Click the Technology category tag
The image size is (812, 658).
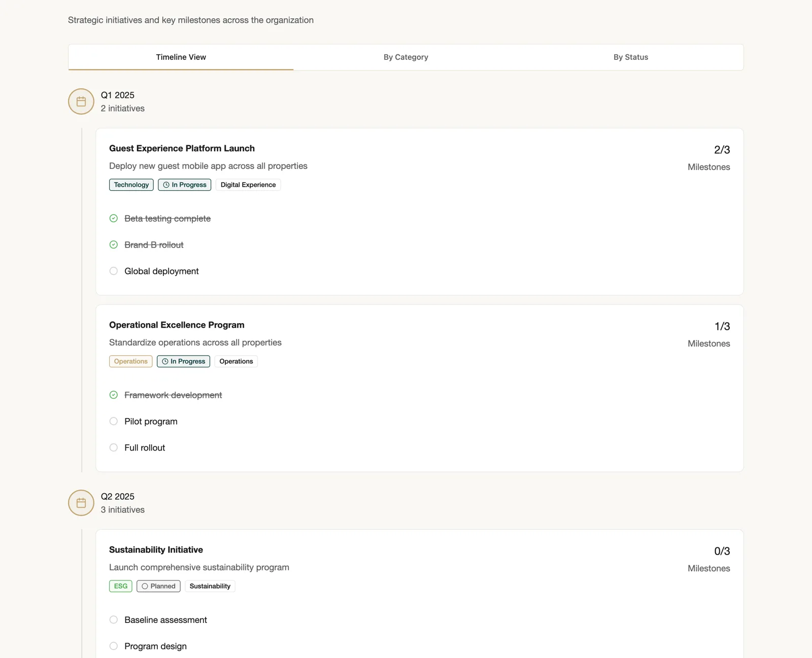pos(131,185)
